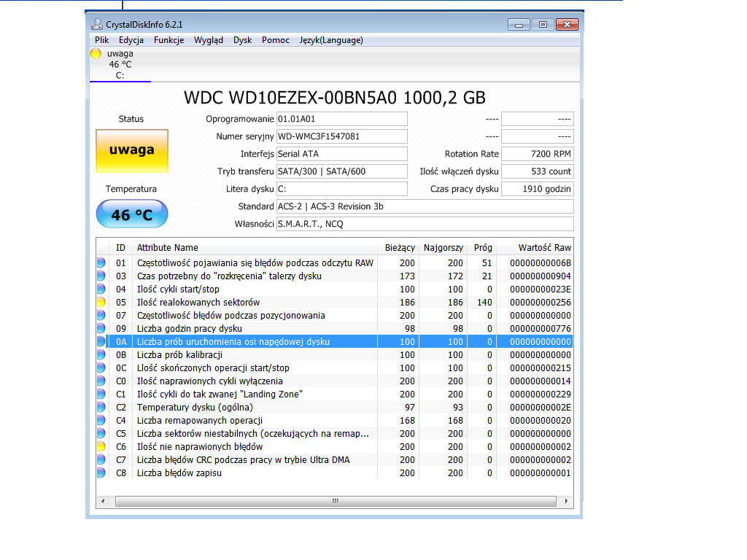Screen dimensions: 747x560
Task: Click the yellow 'uwaga' health status button
Action: click(132, 150)
